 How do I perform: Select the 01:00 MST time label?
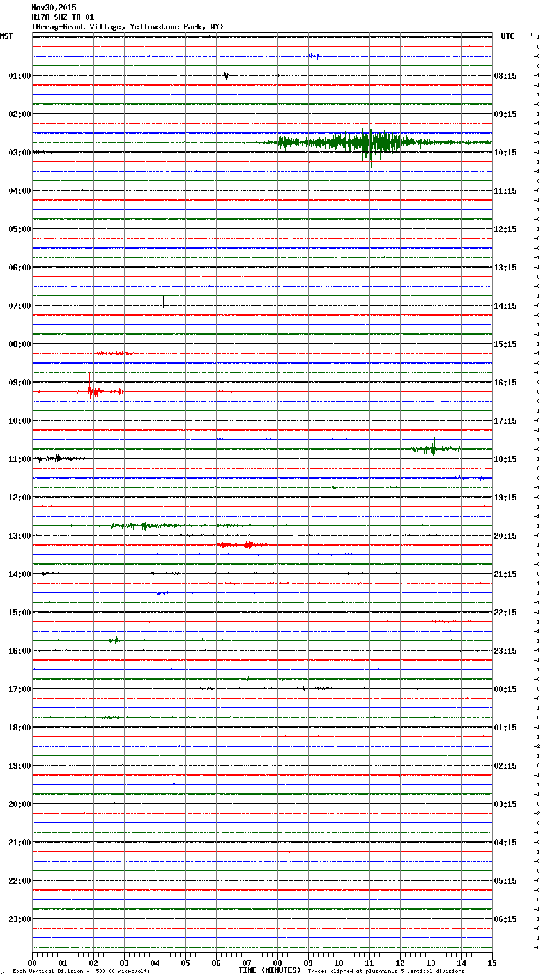20,76
